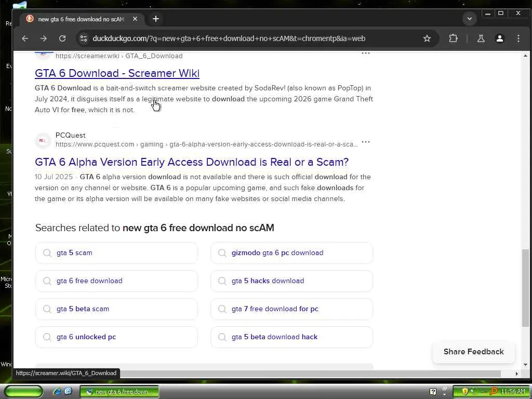The height and width of the screenshot is (399, 532).
Task: Click the 11:56 AM clock
Action: [513, 392]
